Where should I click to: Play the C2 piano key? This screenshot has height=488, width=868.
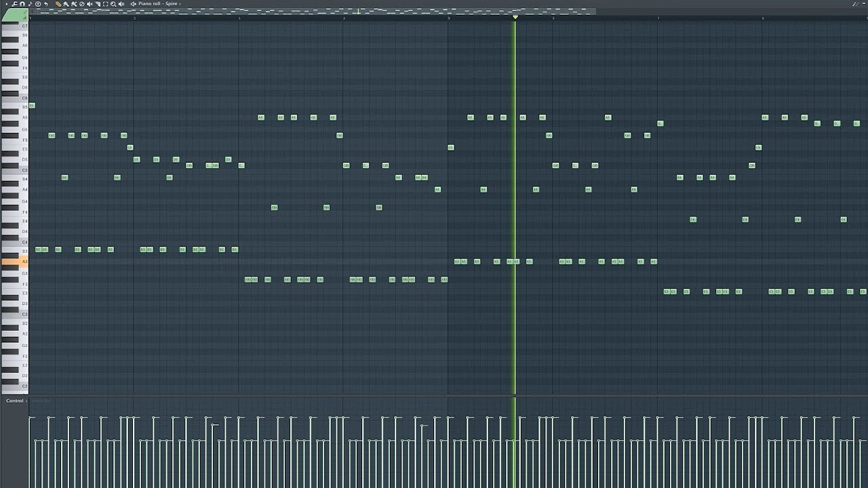pyautogui.click(x=14, y=386)
